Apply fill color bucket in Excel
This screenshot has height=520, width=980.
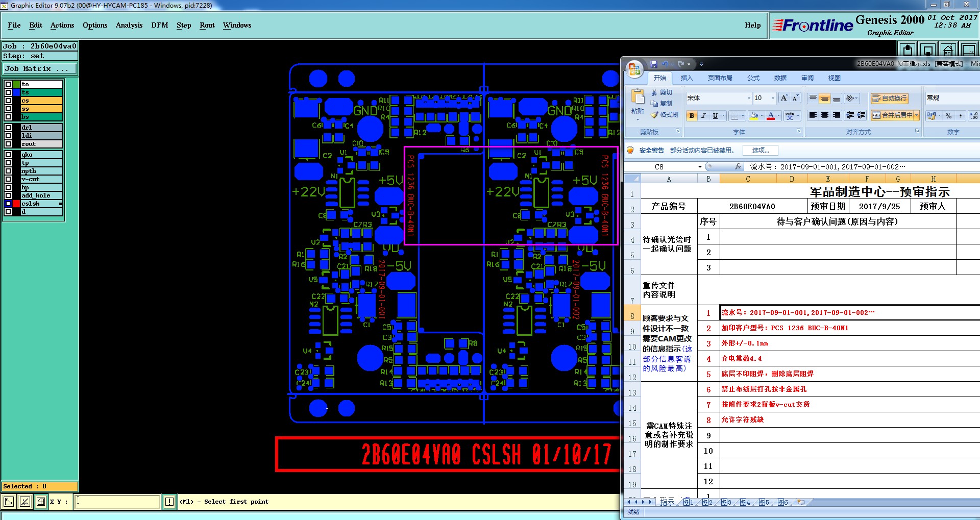754,116
